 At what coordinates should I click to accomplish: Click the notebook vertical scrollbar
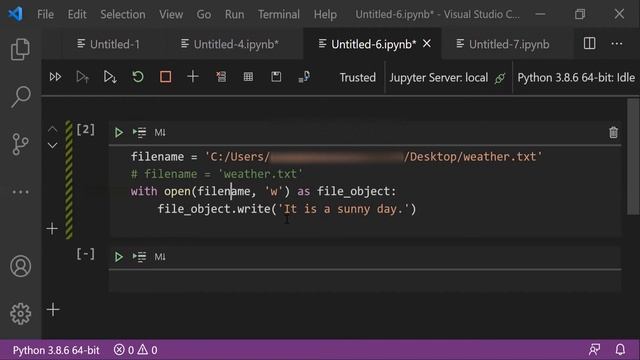click(633, 156)
